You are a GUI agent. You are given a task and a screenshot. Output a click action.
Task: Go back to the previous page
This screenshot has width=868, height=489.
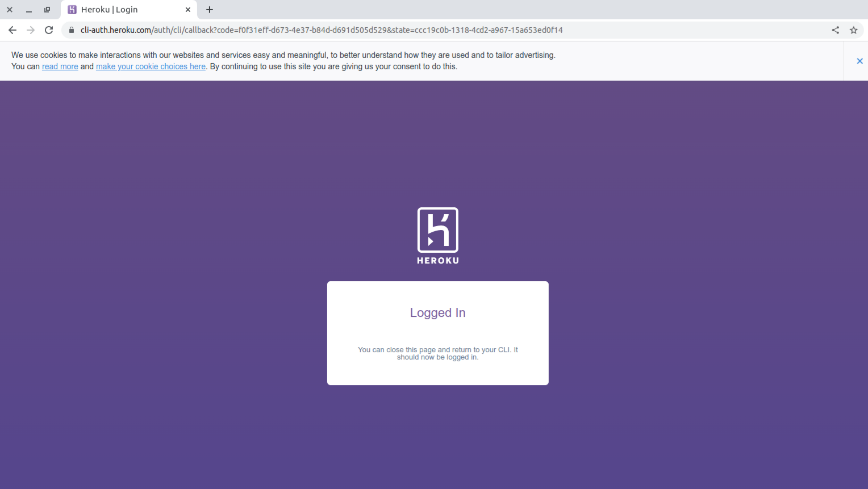click(12, 30)
